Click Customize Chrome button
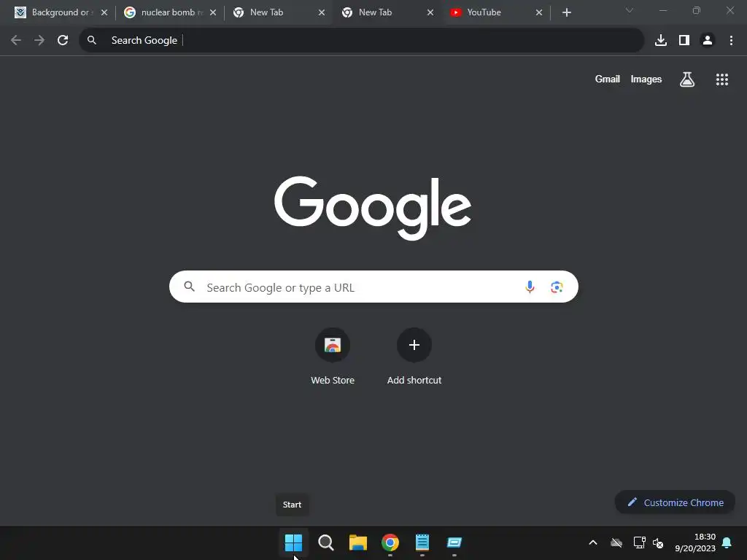Image resolution: width=747 pixels, height=560 pixels. click(675, 502)
